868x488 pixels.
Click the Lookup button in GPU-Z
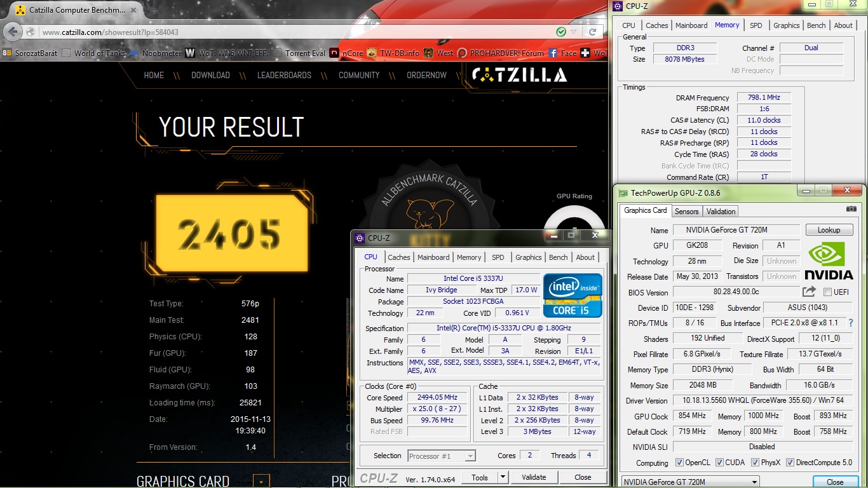click(829, 230)
